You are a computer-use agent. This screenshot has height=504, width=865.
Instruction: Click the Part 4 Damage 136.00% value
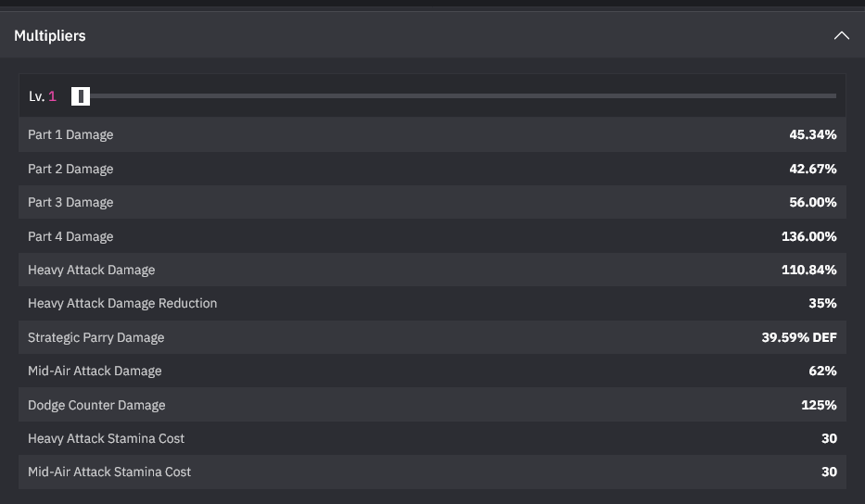(x=808, y=236)
